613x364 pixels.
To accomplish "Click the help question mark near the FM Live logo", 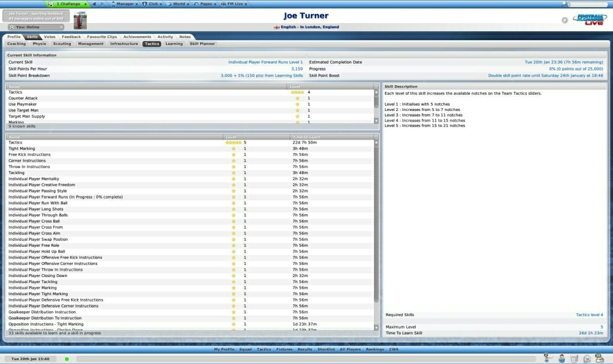I will pyautogui.click(x=565, y=20).
